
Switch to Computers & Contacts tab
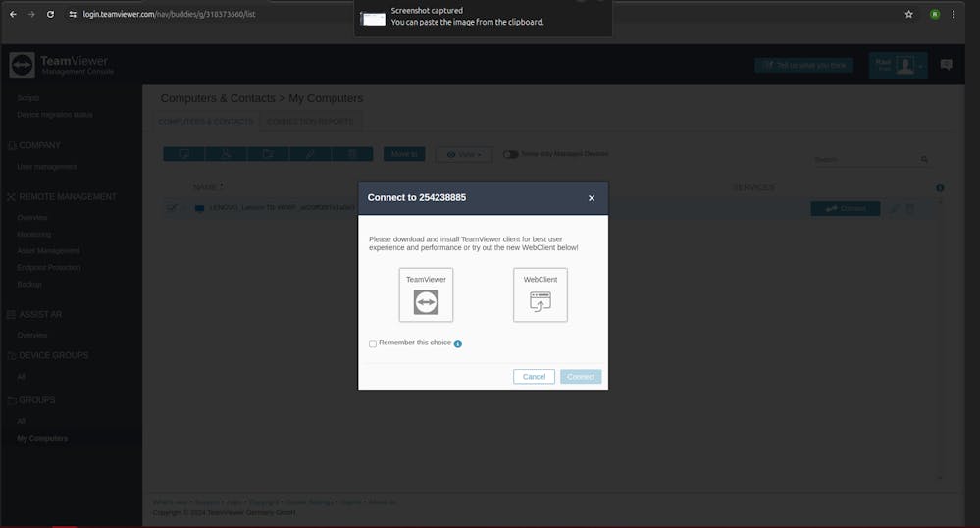pyautogui.click(x=206, y=122)
